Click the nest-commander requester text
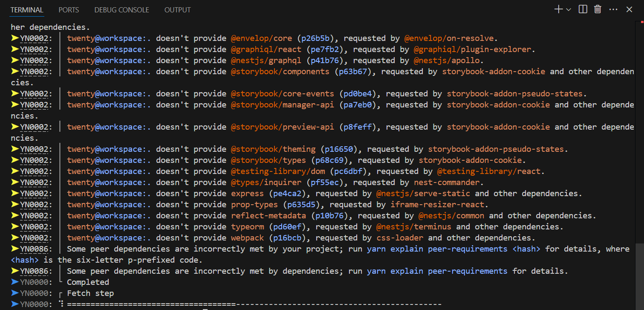 447,182
